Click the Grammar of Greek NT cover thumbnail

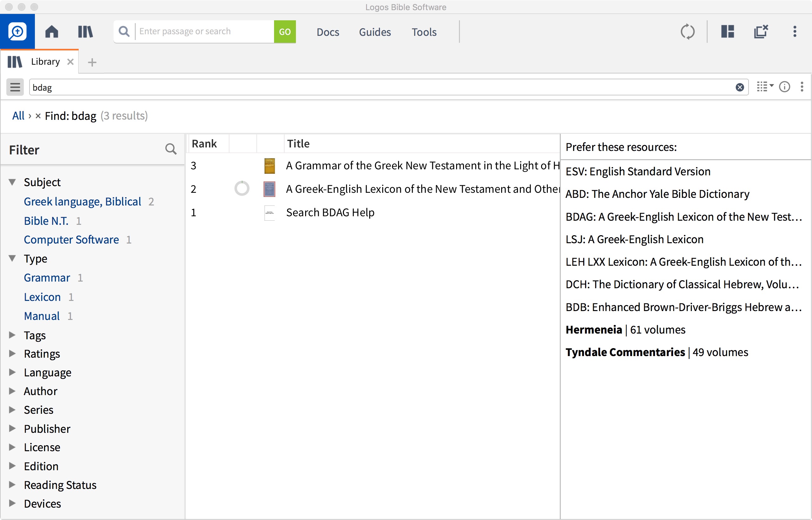click(x=269, y=166)
